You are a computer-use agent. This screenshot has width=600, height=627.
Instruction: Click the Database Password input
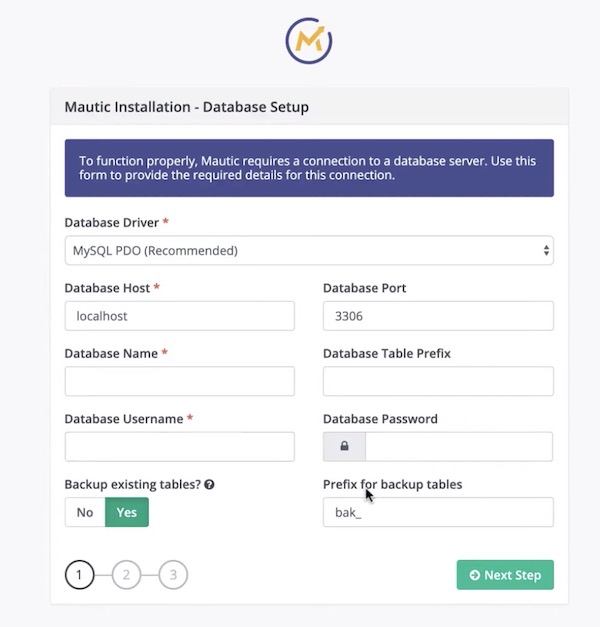click(x=459, y=446)
